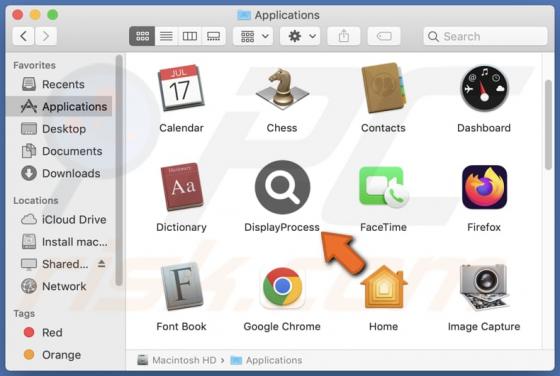Select the Firefox app icon
This screenshot has height=376, width=560.
pos(484,187)
